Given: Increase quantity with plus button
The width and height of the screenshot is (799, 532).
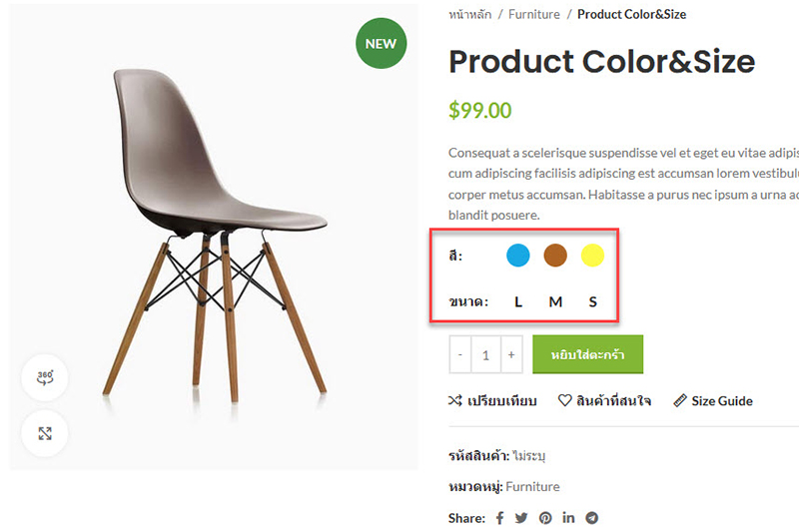Looking at the screenshot, I should (511, 354).
